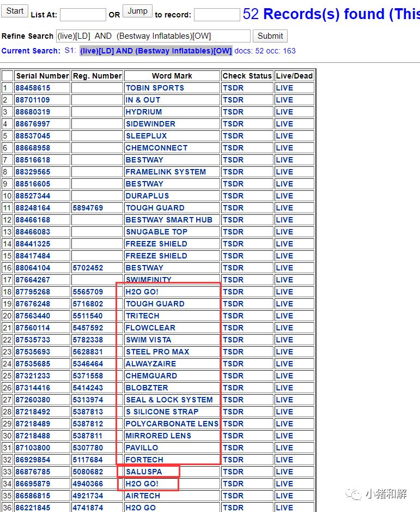Image resolution: width=420 pixels, height=512 pixels.
Task: Open the TOBIN SPORTS word mark
Action: pyautogui.click(x=155, y=88)
